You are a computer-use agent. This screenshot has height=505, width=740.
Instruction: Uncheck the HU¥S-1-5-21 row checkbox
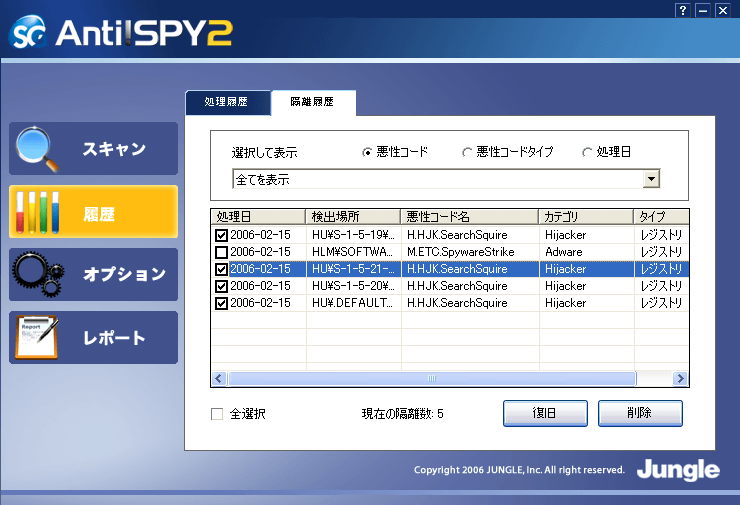click(x=221, y=269)
